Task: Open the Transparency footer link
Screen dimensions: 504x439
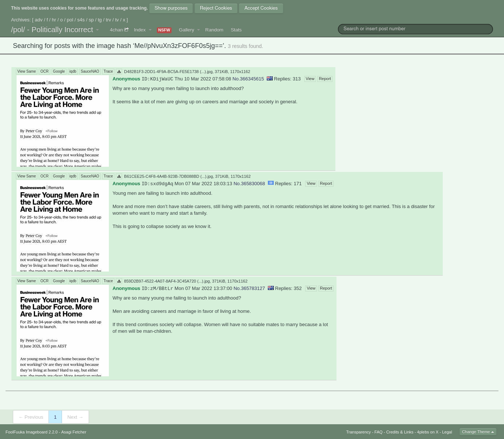Action: click(x=358, y=432)
